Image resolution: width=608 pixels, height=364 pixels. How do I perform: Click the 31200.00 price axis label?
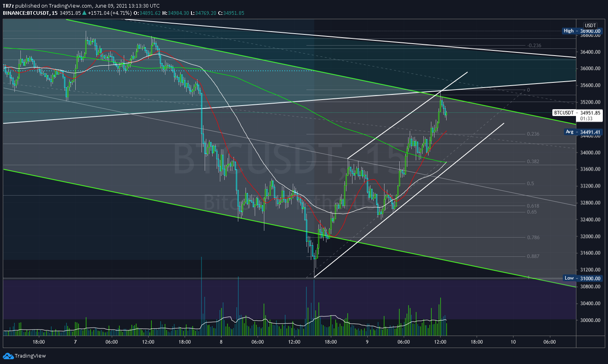(590, 270)
